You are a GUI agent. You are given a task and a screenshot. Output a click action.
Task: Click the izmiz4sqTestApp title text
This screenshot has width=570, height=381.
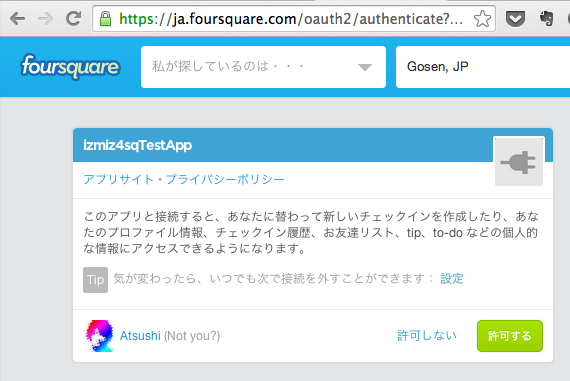(138, 145)
